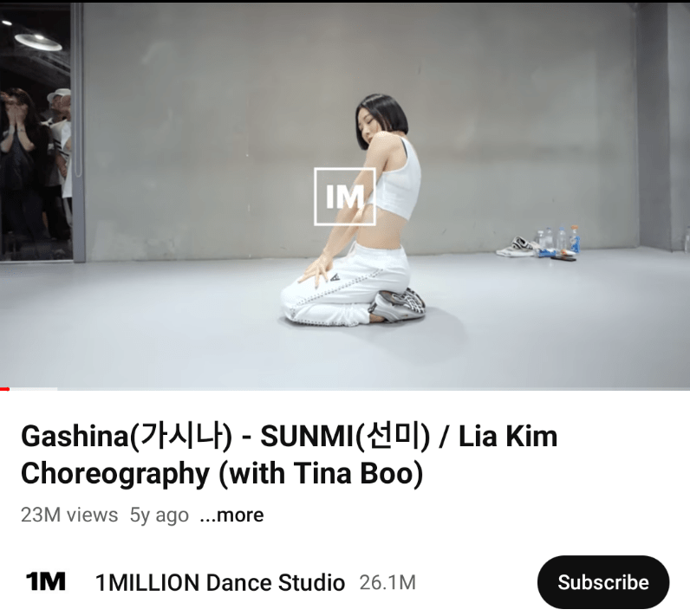Screen dimensions: 690x616
Task: Click the water bottles on studio floor
Action: tap(557, 241)
